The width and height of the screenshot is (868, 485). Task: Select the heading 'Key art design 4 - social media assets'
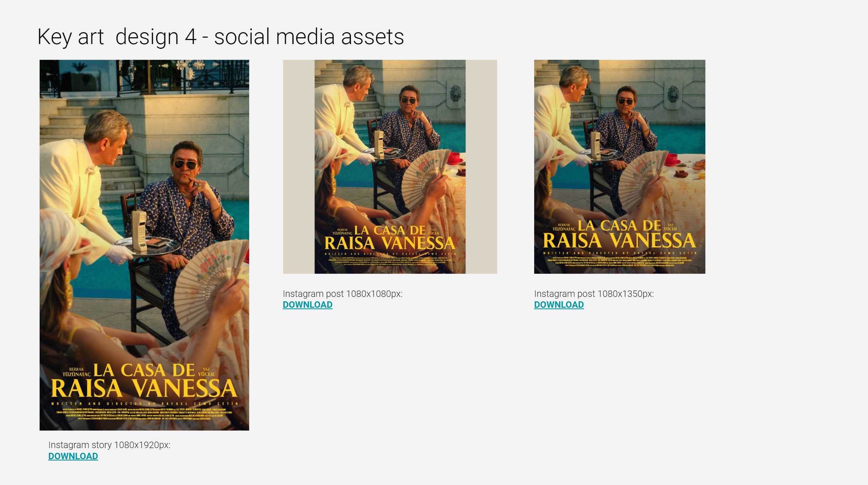(x=221, y=37)
